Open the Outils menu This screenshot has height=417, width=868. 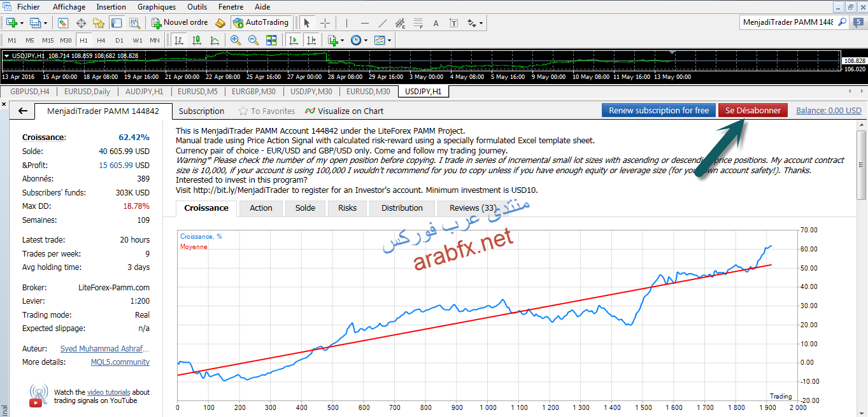click(197, 7)
